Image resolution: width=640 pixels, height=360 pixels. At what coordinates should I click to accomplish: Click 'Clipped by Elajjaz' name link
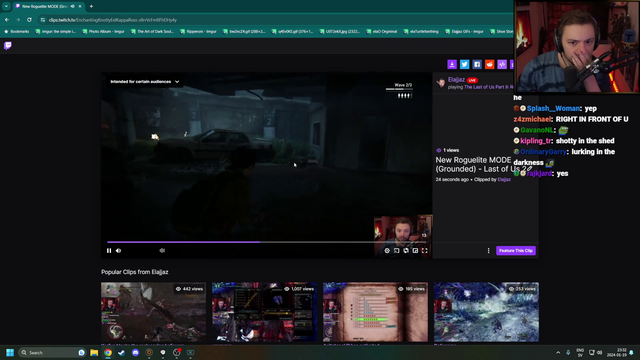point(504,179)
